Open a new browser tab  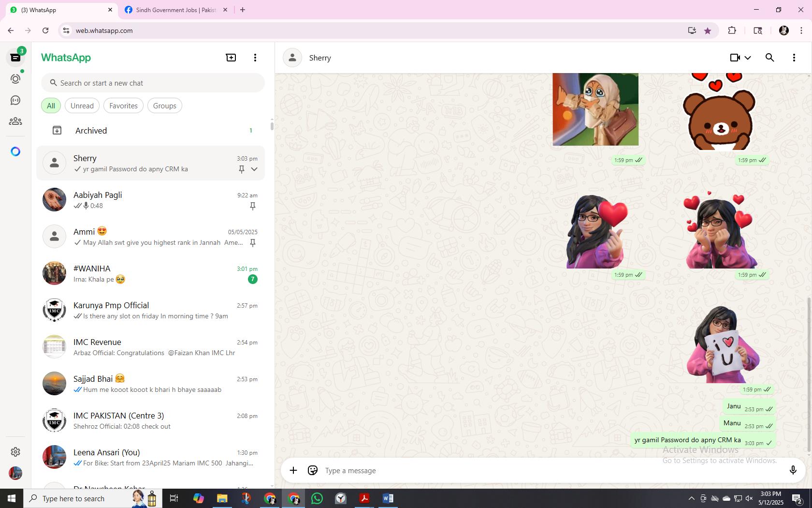[243, 10]
